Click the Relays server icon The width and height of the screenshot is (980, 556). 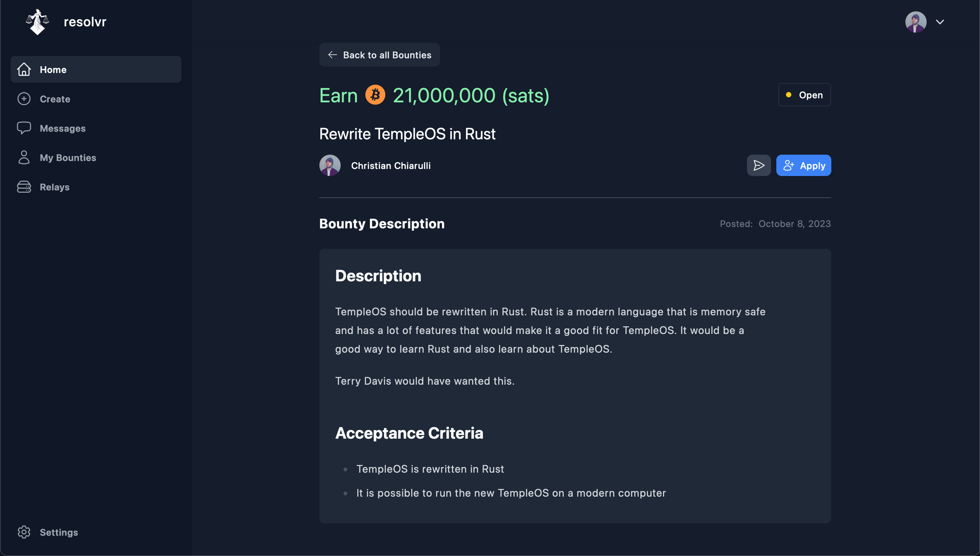coord(24,187)
